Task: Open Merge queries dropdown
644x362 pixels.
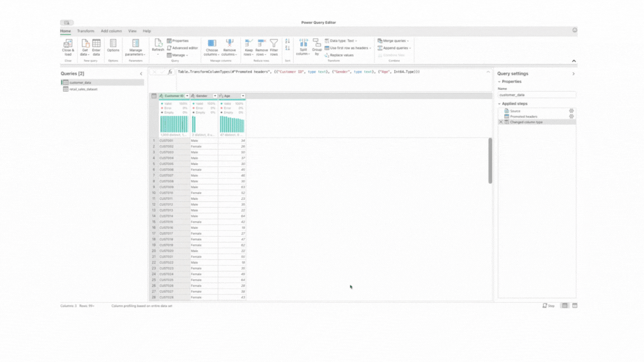Action: pos(393,41)
